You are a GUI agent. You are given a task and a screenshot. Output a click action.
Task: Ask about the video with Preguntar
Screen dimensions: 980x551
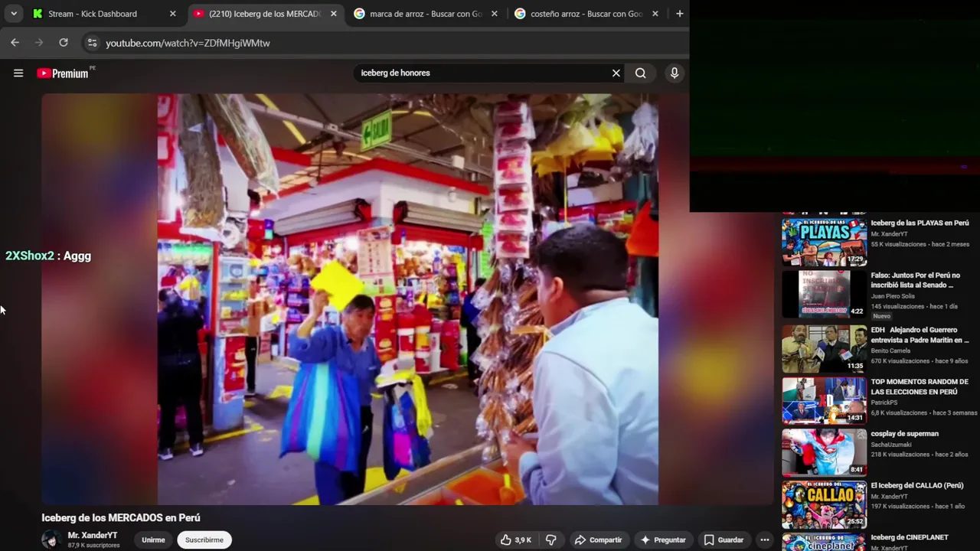(663, 540)
